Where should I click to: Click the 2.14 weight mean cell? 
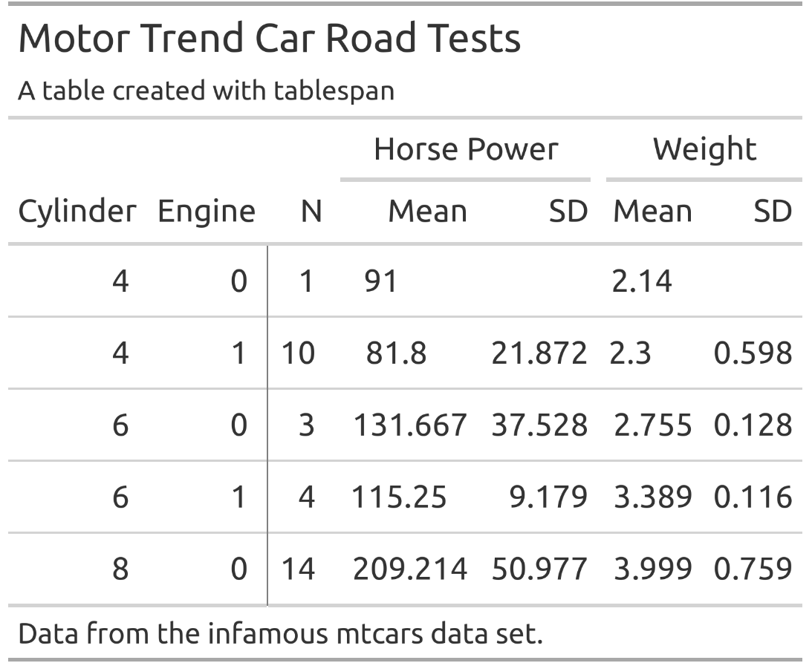pos(642,281)
